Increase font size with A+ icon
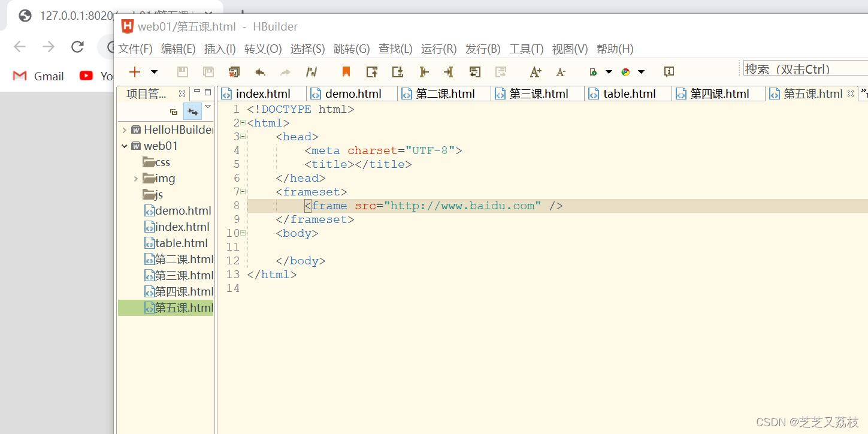The image size is (868, 434). coord(536,72)
